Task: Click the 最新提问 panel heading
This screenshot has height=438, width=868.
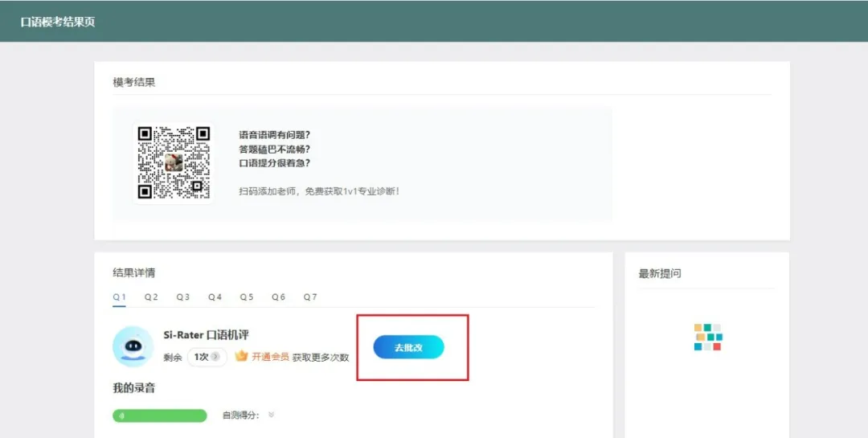Action: click(x=660, y=273)
